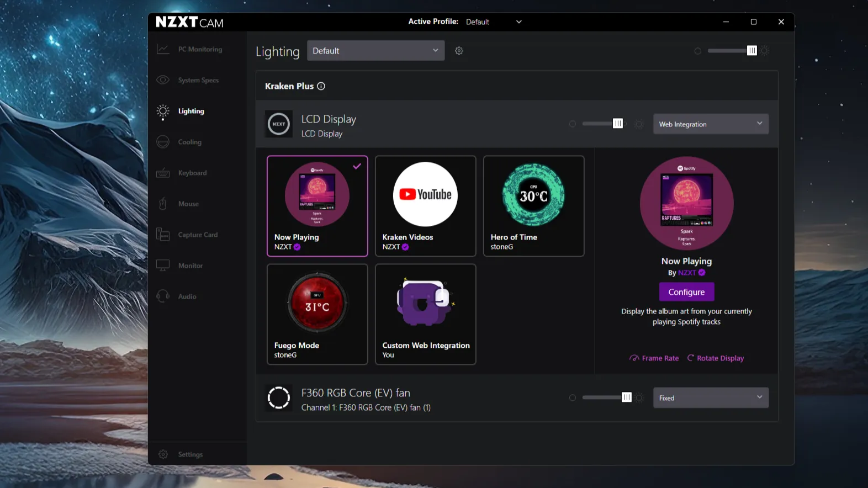Click the Rotate Display link
This screenshot has width=868, height=488.
point(716,358)
